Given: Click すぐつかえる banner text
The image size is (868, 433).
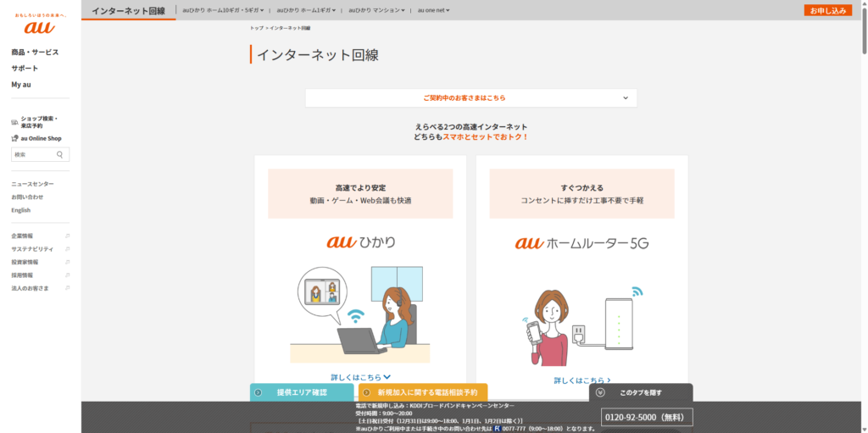Looking at the screenshot, I should [581, 188].
